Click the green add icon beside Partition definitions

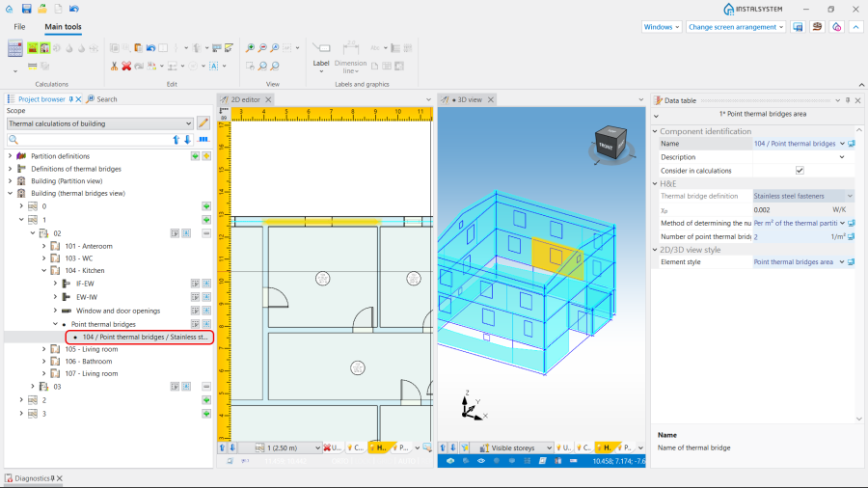pyautogui.click(x=194, y=155)
